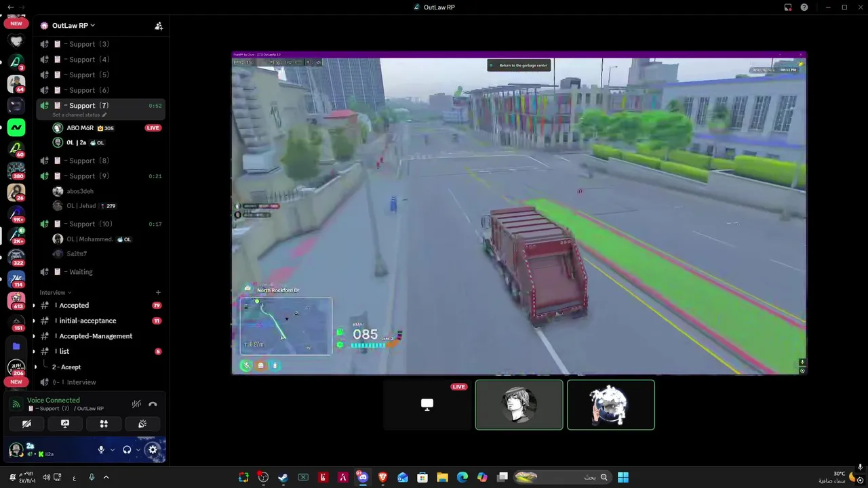Join the Support (10) voice channel
Viewport: 868px width, 488px height.
point(100,224)
